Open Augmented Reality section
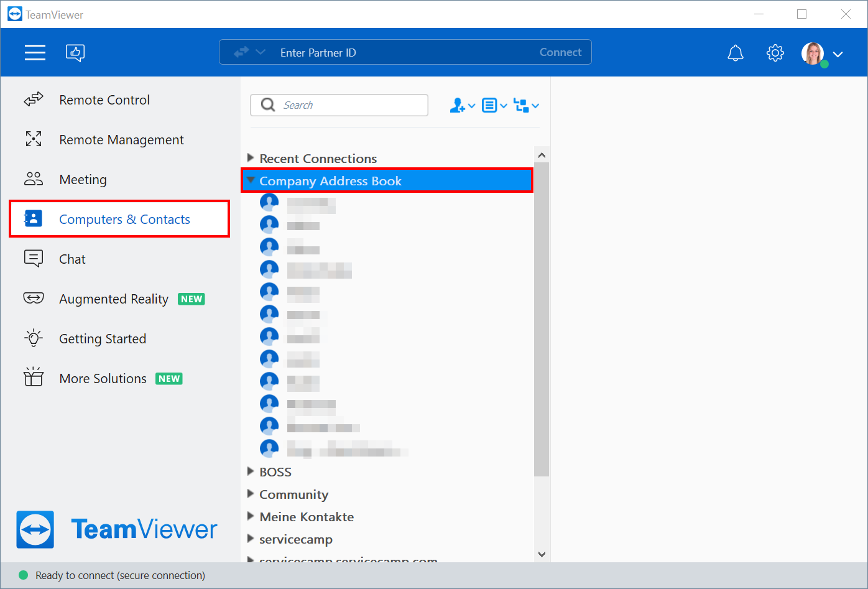Viewport: 868px width, 589px height. point(113,299)
